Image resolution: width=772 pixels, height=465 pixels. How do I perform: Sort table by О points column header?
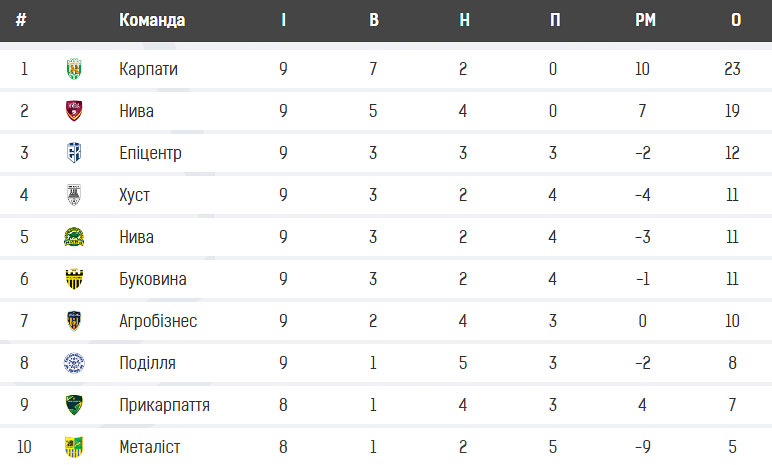(x=736, y=20)
